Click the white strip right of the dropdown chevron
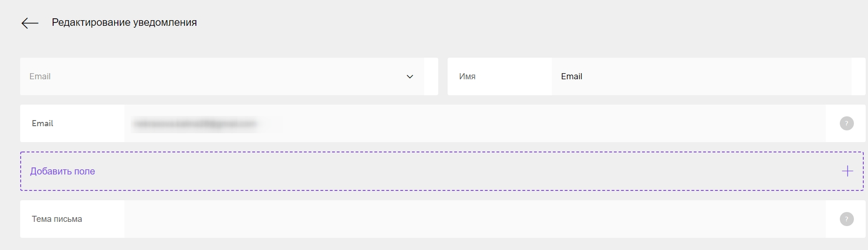Viewport: 868px width, 250px height. 431,76
